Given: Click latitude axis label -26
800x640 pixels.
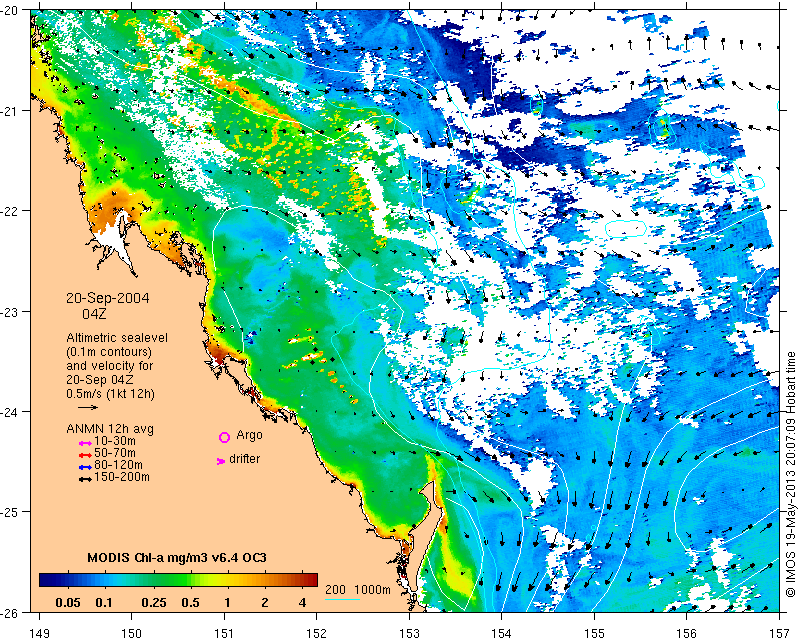Looking at the screenshot, I should coord(9,612).
